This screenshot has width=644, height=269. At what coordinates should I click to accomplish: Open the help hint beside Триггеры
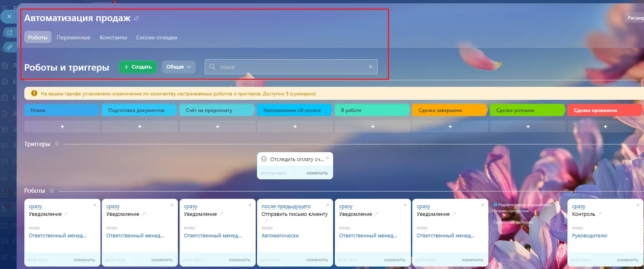[x=57, y=144]
